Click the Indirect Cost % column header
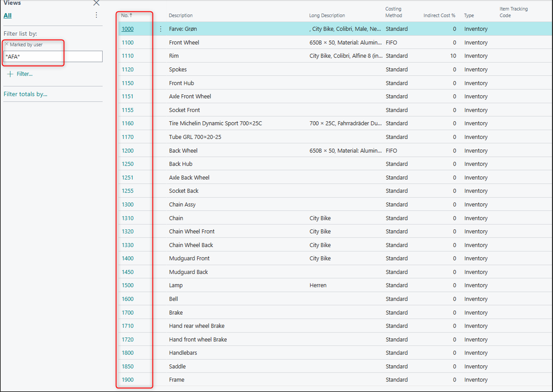This screenshot has width=553, height=392. (x=439, y=15)
